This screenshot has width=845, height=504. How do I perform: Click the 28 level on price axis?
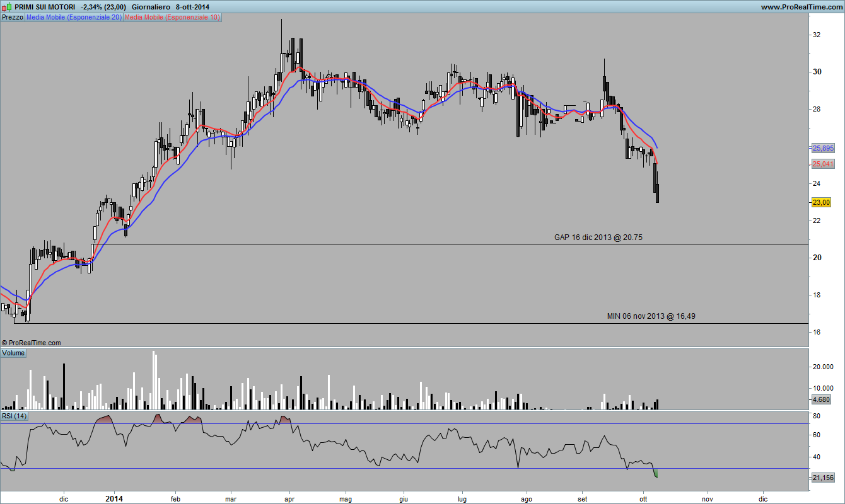[816, 109]
